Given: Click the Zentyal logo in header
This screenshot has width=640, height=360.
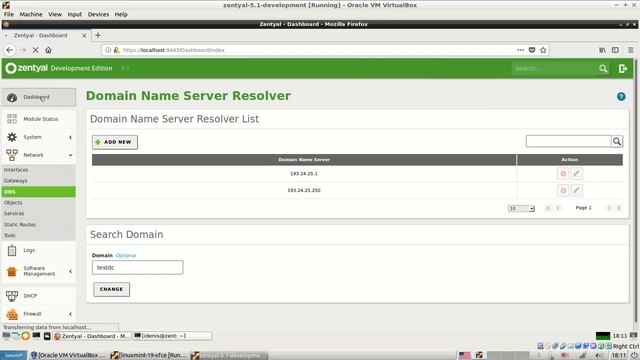Looking at the screenshot, I should pyautogui.click(x=27, y=68).
